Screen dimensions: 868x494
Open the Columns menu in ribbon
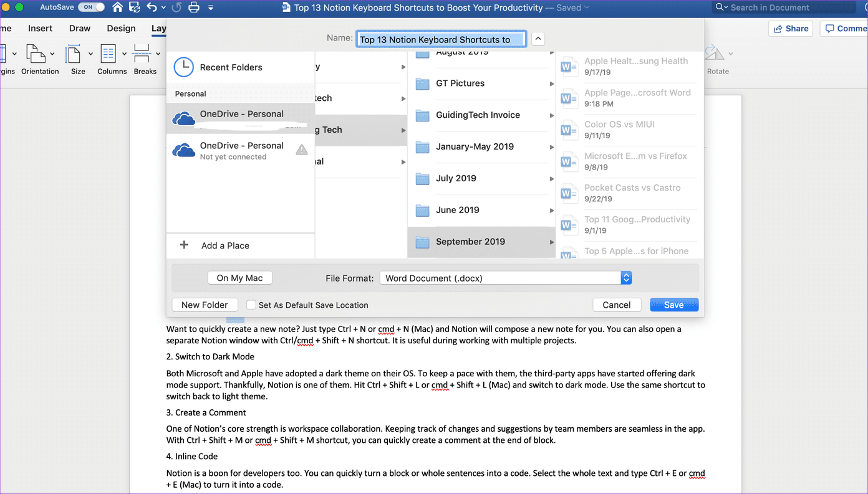(x=112, y=60)
